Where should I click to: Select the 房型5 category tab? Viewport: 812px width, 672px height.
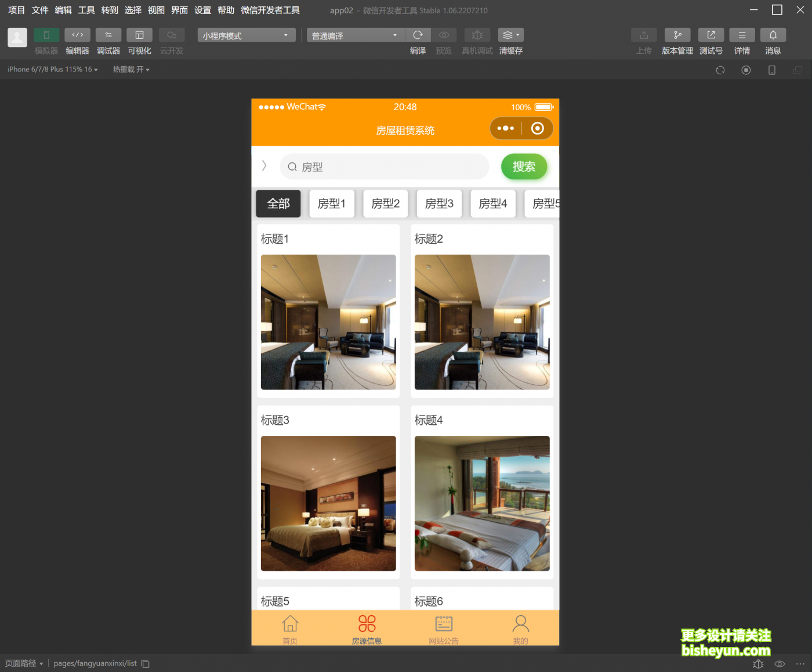click(x=542, y=204)
